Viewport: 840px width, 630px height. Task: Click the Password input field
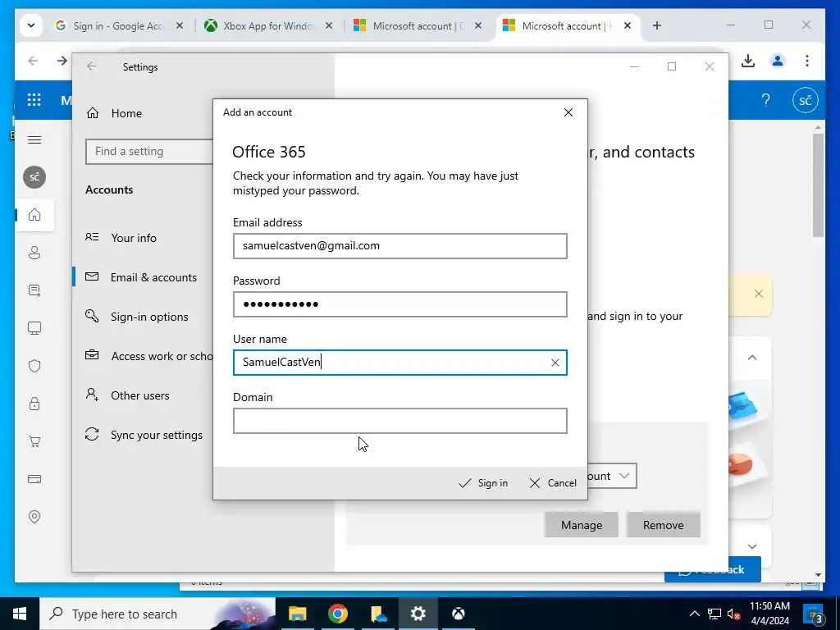pyautogui.click(x=400, y=304)
